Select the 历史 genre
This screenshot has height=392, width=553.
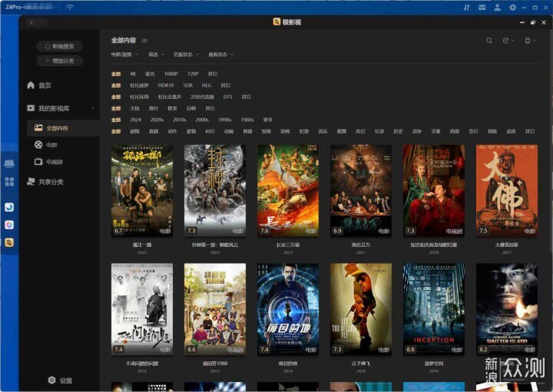[x=398, y=131]
